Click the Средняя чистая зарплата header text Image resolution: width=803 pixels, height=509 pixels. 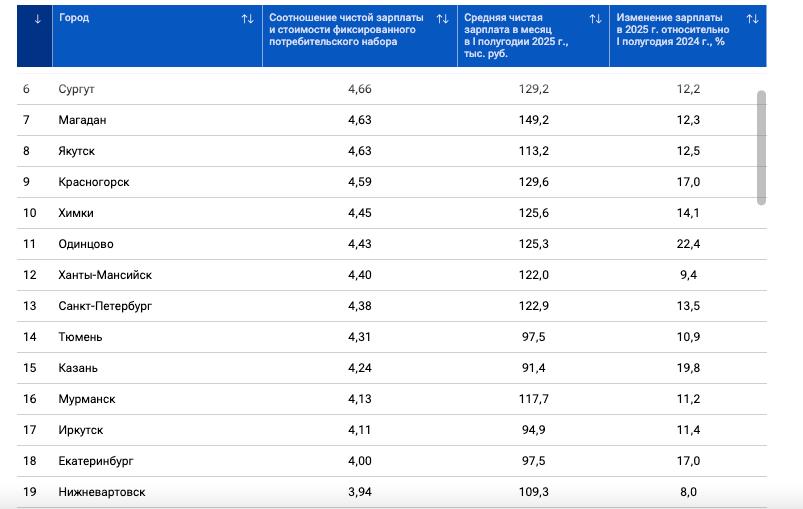coord(516,36)
